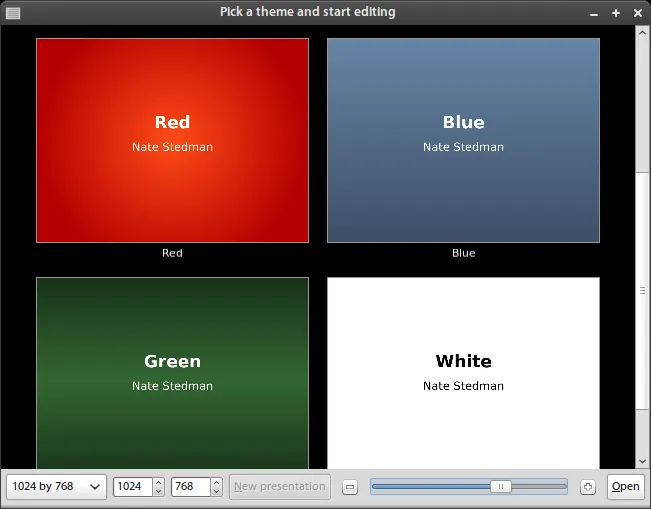
Task: Open the window menu icon in title bar
Action: point(12,12)
